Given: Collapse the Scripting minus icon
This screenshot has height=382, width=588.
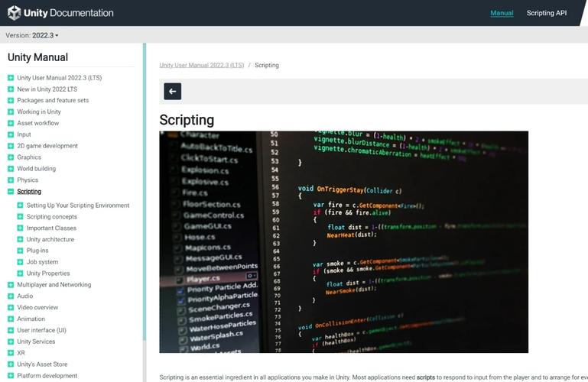Looking at the screenshot, I should (x=11, y=191).
